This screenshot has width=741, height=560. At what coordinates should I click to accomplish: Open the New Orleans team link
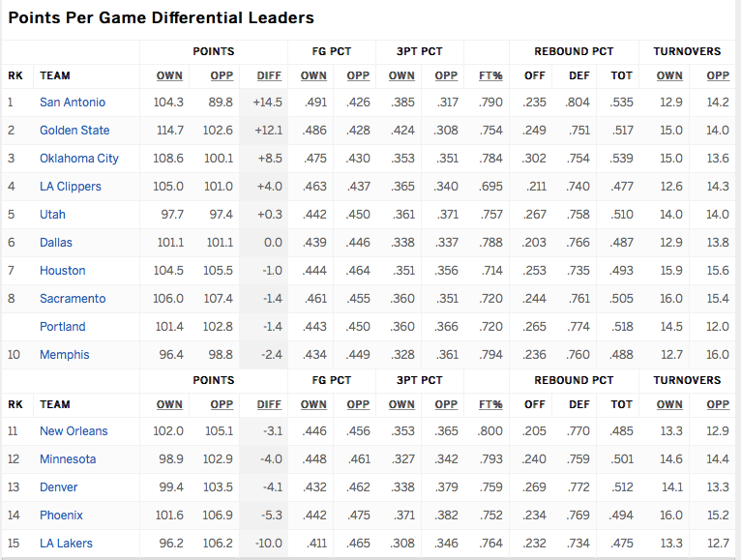tap(74, 431)
